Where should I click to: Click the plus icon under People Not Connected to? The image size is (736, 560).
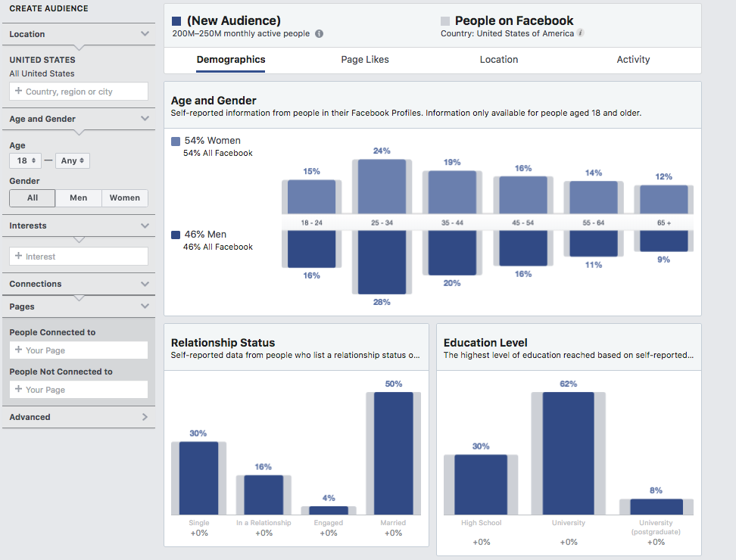click(x=17, y=389)
